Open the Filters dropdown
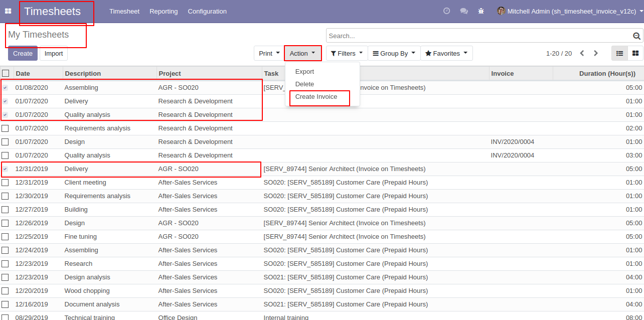Image resolution: width=644 pixels, height=320 pixels. point(347,53)
